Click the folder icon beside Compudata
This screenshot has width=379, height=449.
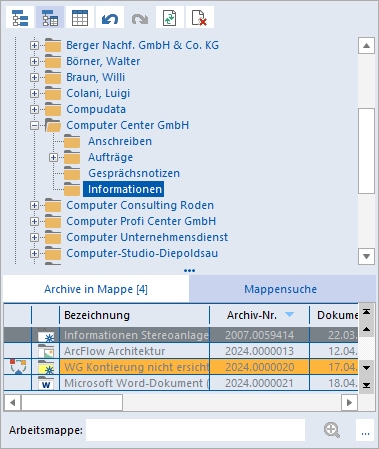[53, 109]
